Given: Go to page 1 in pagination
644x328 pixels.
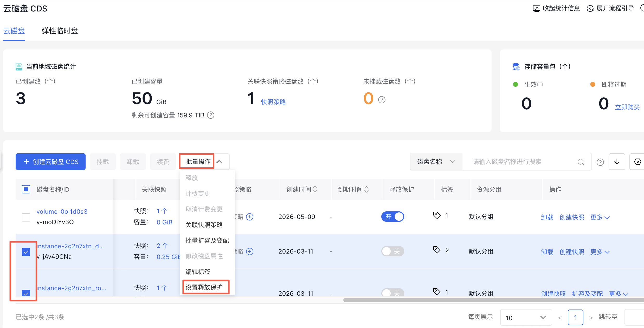Looking at the screenshot, I should tap(575, 317).
